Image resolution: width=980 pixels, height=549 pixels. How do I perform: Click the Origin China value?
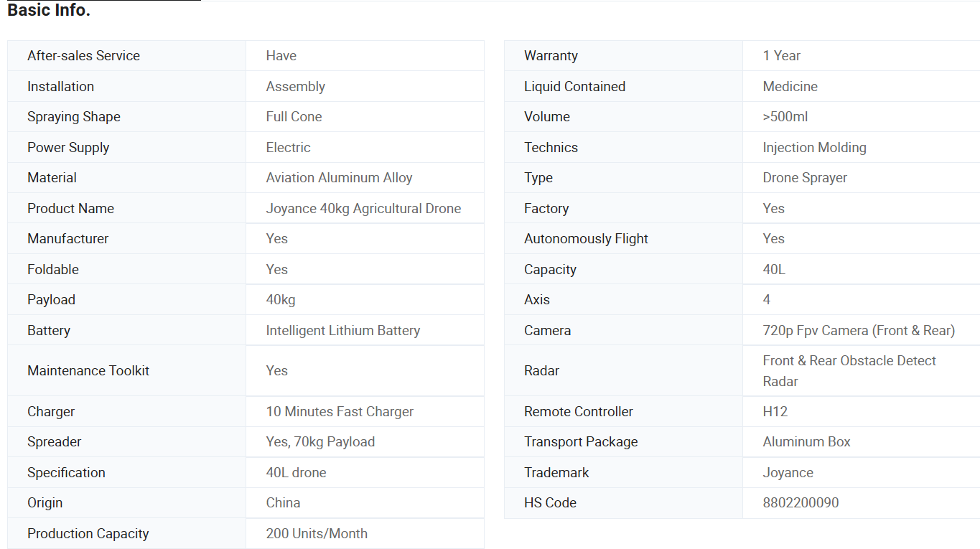[283, 502]
